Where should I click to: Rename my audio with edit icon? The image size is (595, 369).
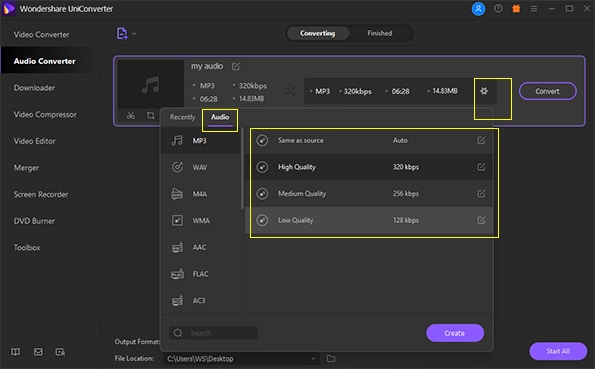(x=236, y=66)
